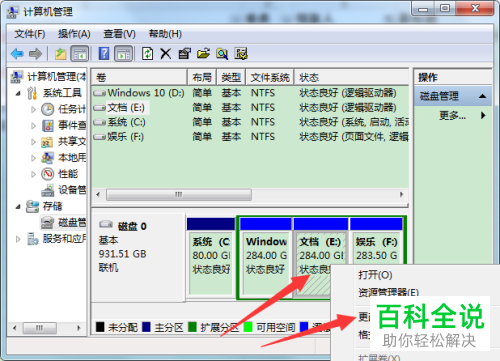Click the 磁盘管理 header in actions pane
The height and width of the screenshot is (361, 500).
pyautogui.click(x=453, y=96)
